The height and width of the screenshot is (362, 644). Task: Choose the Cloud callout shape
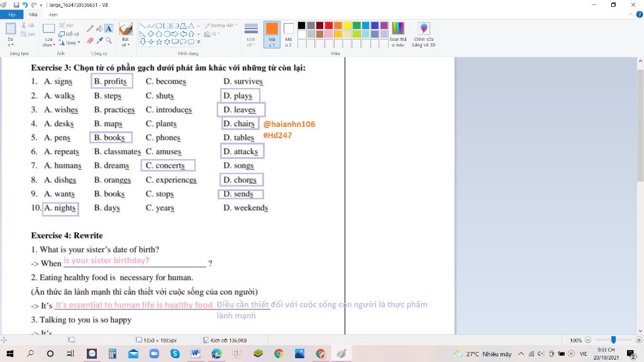pos(191,41)
